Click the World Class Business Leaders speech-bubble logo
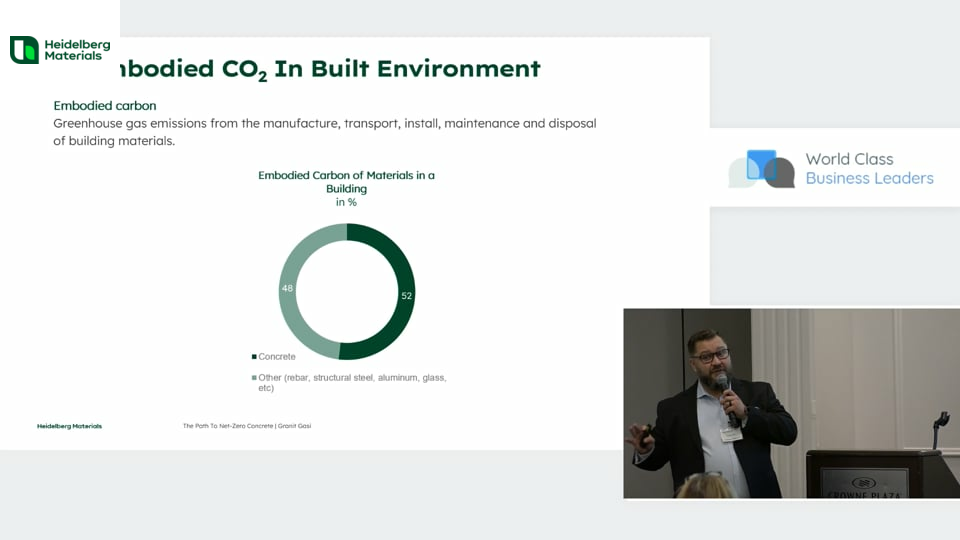960x540 pixels. tap(762, 168)
